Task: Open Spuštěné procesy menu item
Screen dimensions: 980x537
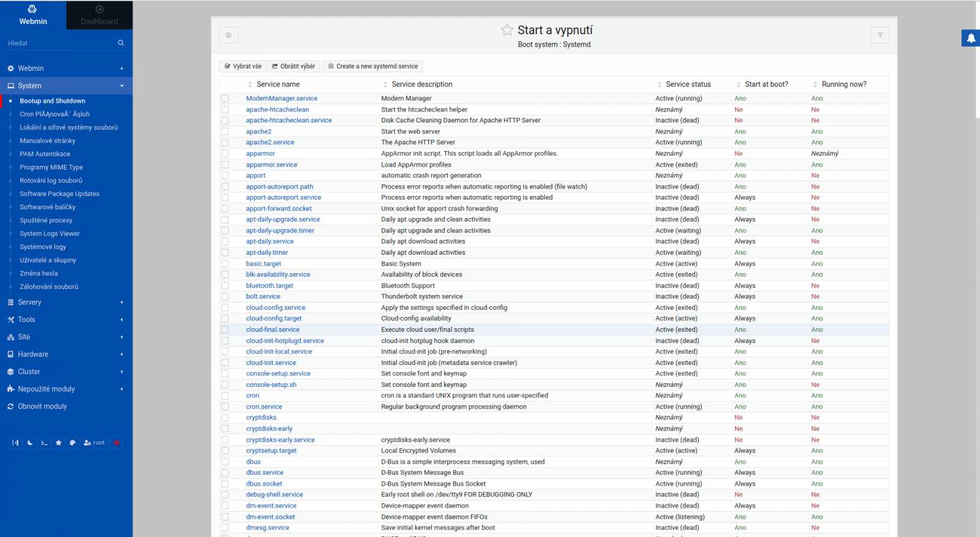Action: [x=46, y=220]
